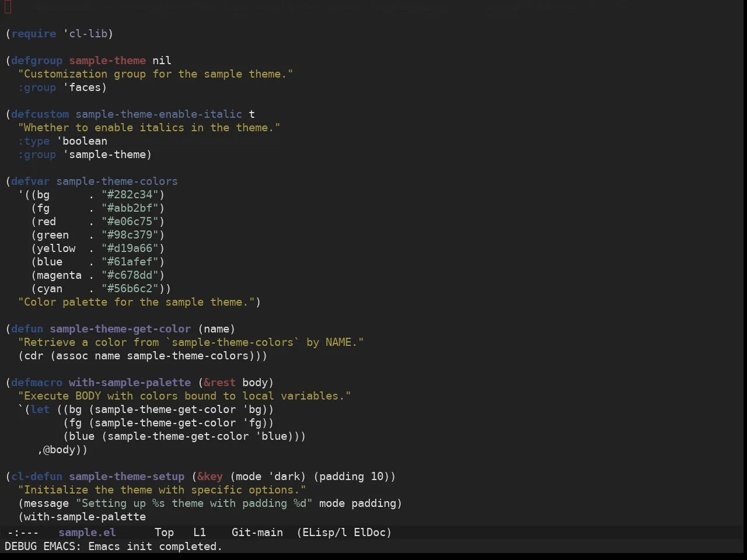Click the 'boolean symbol

point(82,141)
